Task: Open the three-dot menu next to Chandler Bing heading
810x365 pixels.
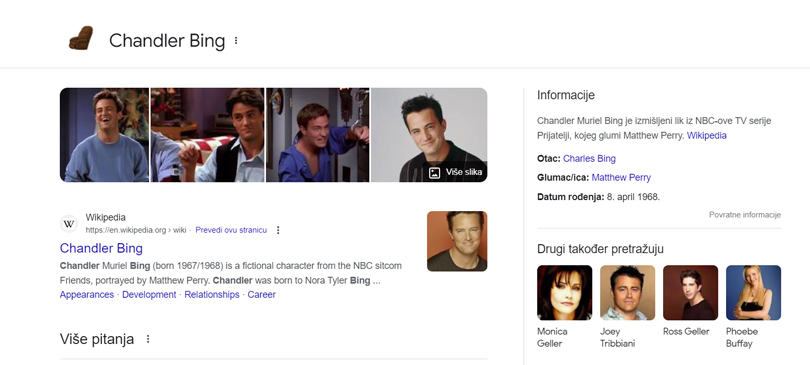Action: click(236, 40)
